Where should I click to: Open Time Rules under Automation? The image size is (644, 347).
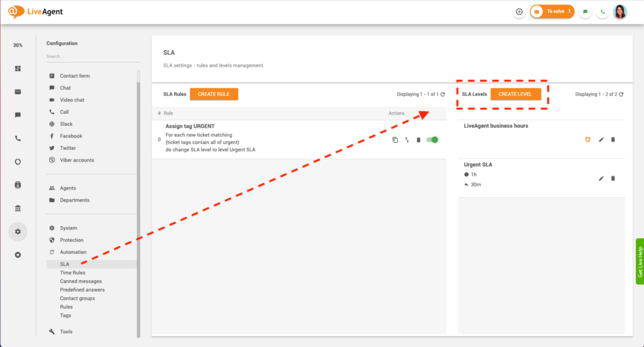point(72,273)
